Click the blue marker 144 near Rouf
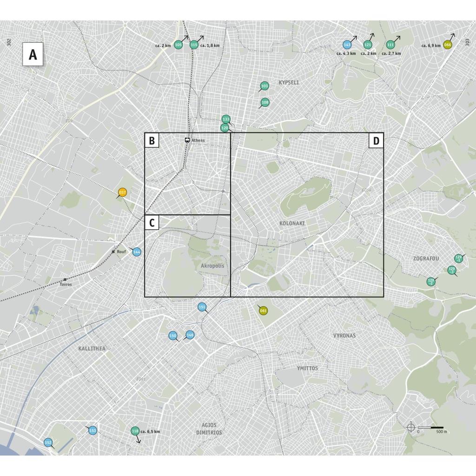The image size is (476, 476). pyautogui.click(x=136, y=252)
